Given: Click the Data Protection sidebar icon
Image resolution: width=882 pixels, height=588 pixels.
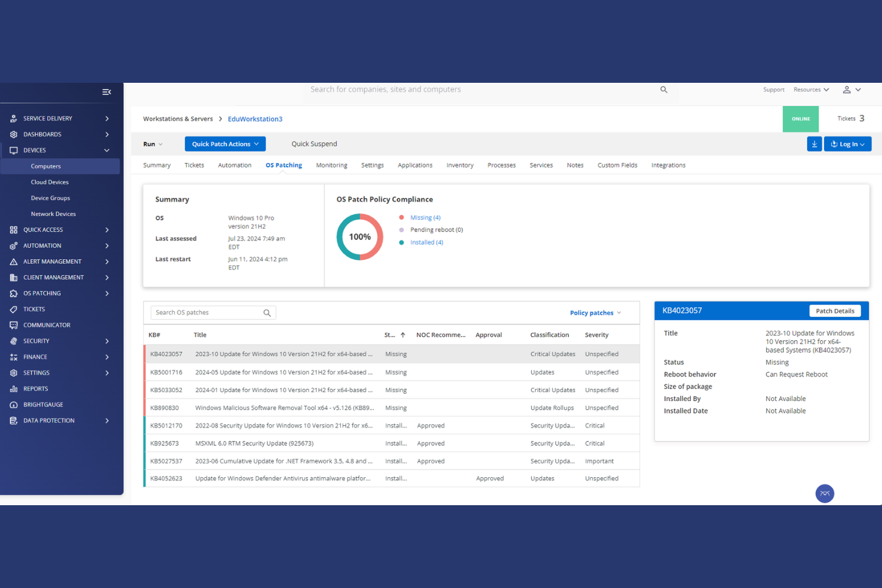Looking at the screenshot, I should click(13, 421).
